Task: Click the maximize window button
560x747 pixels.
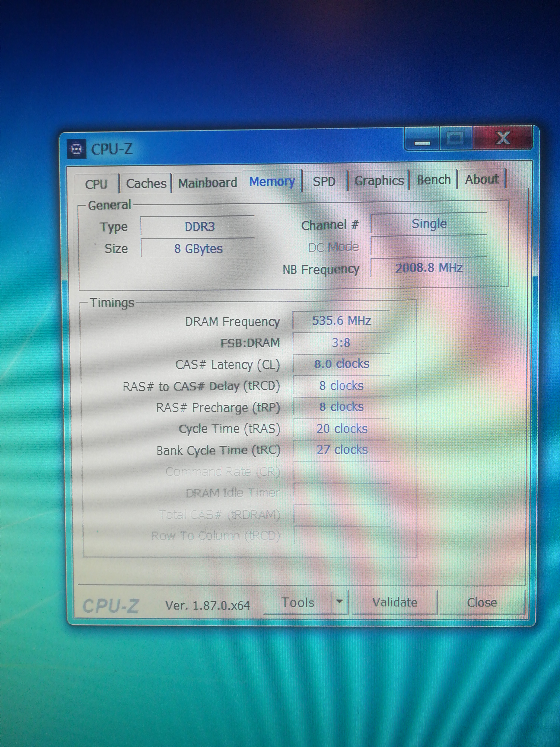Action: 455,138
